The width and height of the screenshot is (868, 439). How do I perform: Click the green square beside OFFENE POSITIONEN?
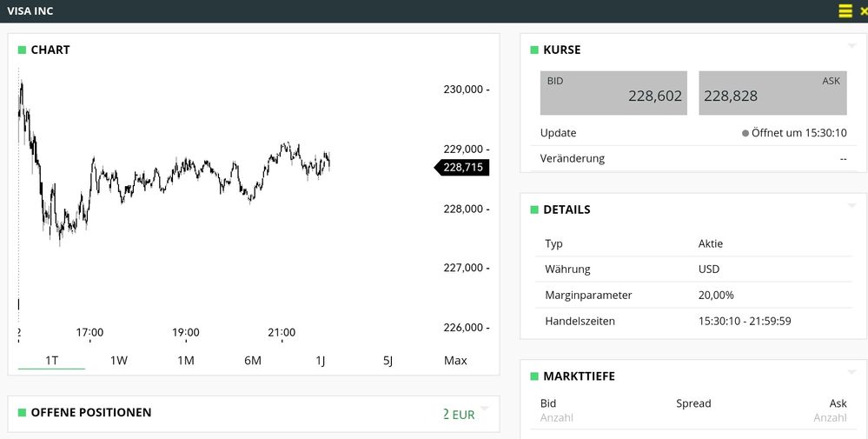[x=23, y=413]
